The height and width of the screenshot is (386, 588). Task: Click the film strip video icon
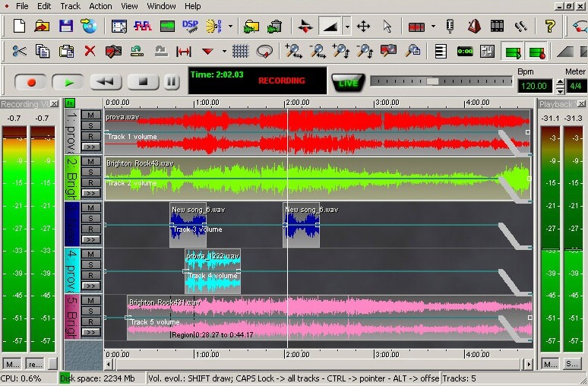tap(497, 27)
